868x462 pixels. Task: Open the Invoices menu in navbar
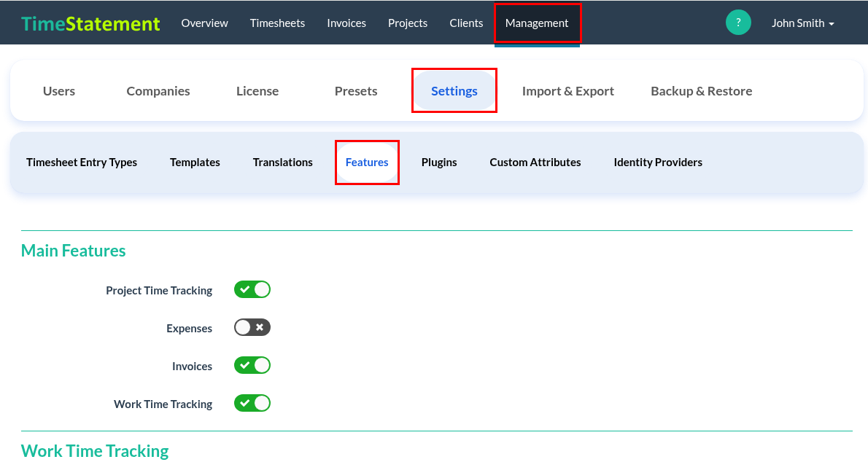(x=346, y=23)
